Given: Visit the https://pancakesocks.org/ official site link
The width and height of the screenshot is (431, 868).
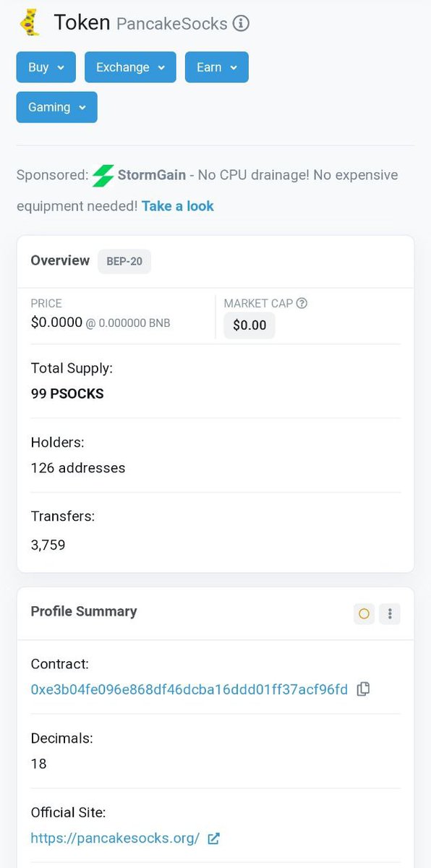Looking at the screenshot, I should click(115, 838).
